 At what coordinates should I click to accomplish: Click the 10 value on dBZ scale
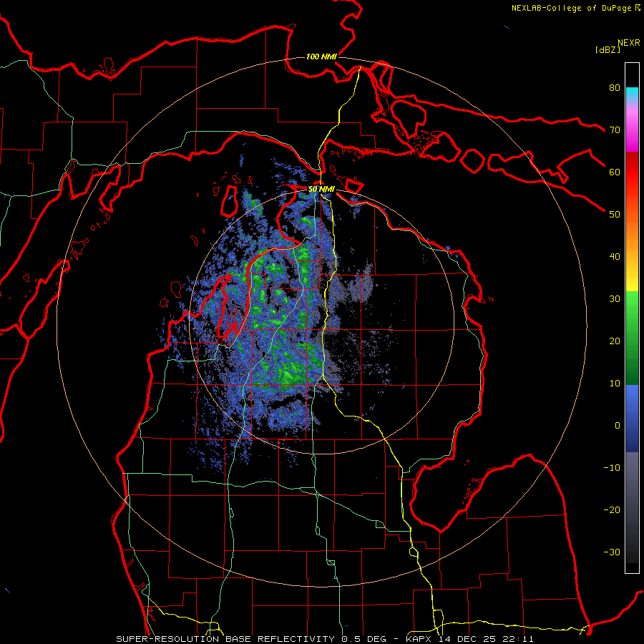click(615, 384)
